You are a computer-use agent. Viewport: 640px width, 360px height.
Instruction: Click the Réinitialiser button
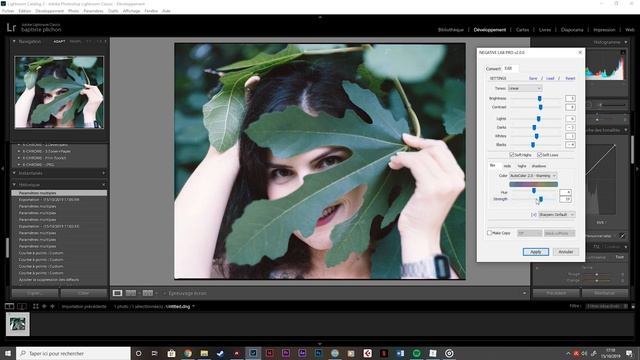(x=604, y=293)
